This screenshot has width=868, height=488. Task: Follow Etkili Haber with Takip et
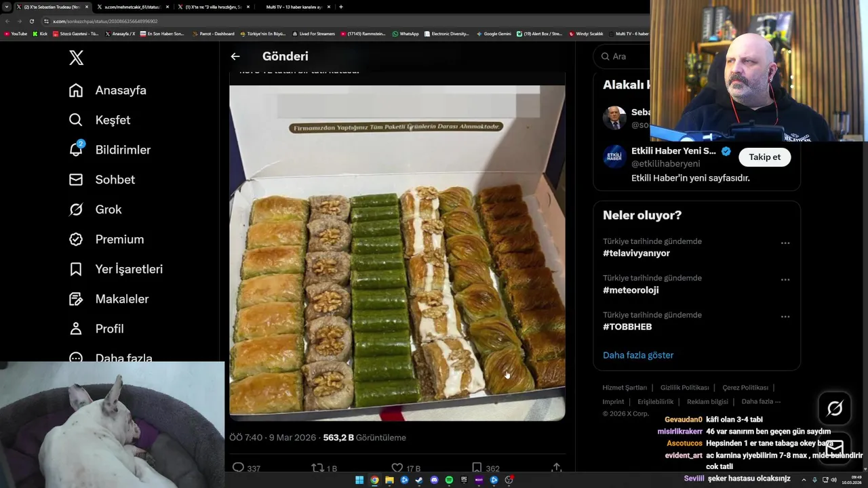764,157
